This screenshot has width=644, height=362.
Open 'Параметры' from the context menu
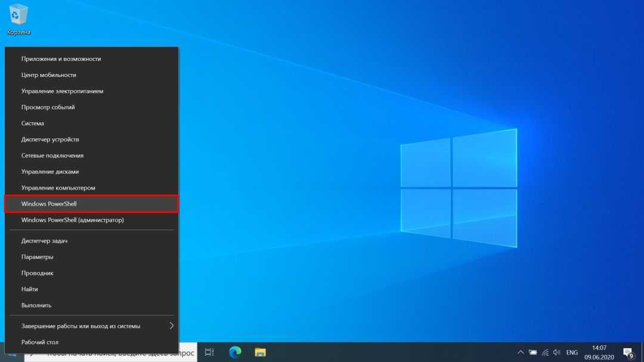[x=91, y=257]
